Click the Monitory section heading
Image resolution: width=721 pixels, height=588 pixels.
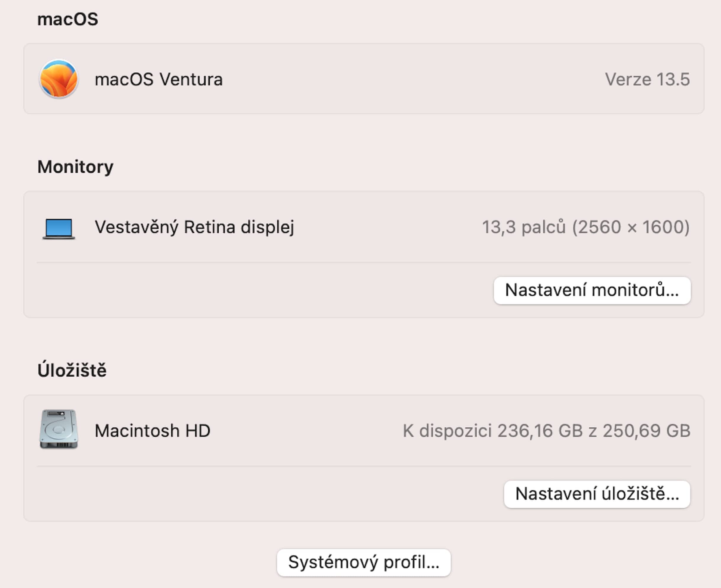pyautogui.click(x=75, y=167)
